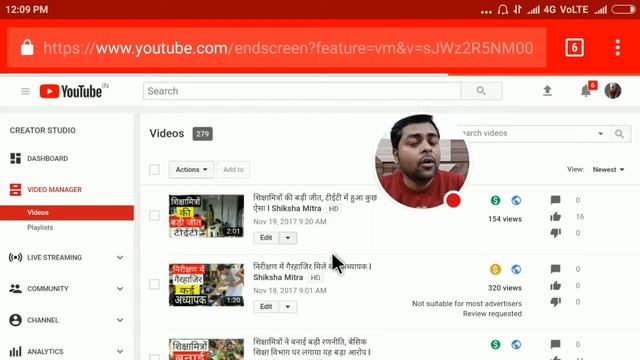
Task: Click the search magnifier button beside Search box
Action: point(481,91)
